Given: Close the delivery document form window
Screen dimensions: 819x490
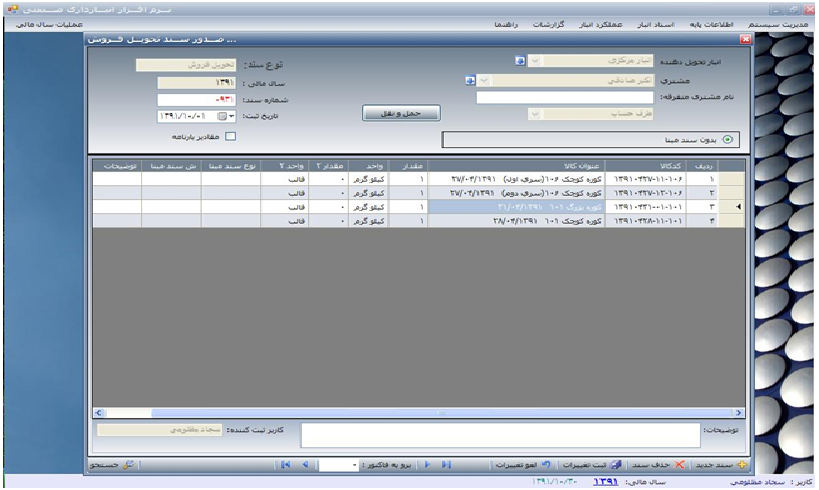Looking at the screenshot, I should pyautogui.click(x=744, y=39).
